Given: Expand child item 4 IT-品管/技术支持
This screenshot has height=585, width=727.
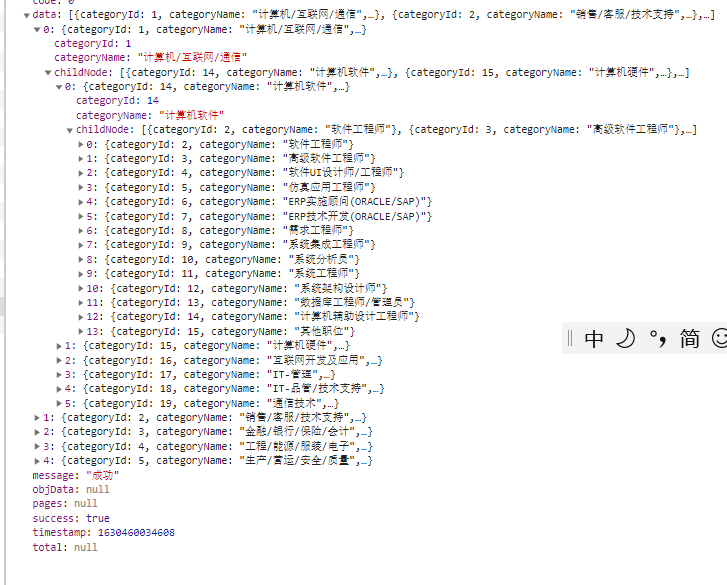Looking at the screenshot, I should [59, 389].
